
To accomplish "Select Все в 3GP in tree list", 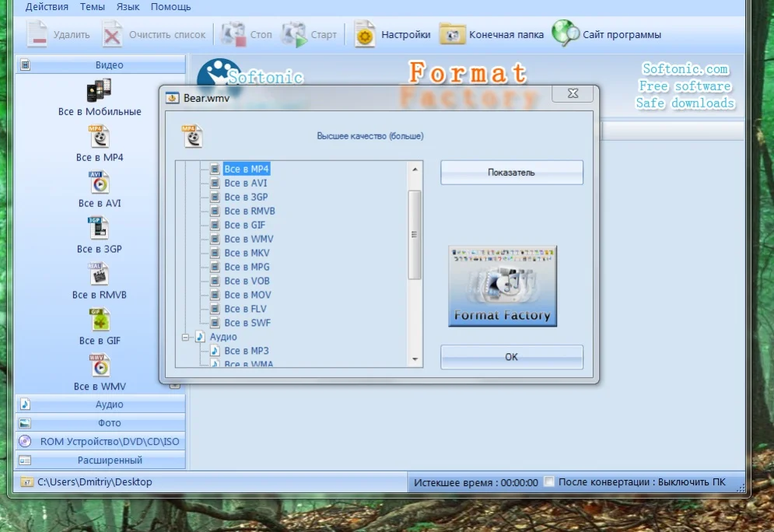I will [246, 197].
